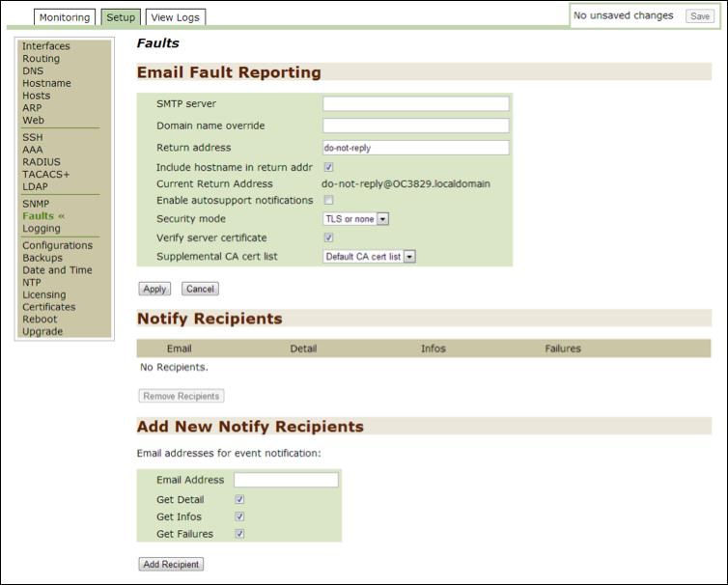The height and width of the screenshot is (585, 728).
Task: Enable autosupport notifications checkbox
Action: 328,201
